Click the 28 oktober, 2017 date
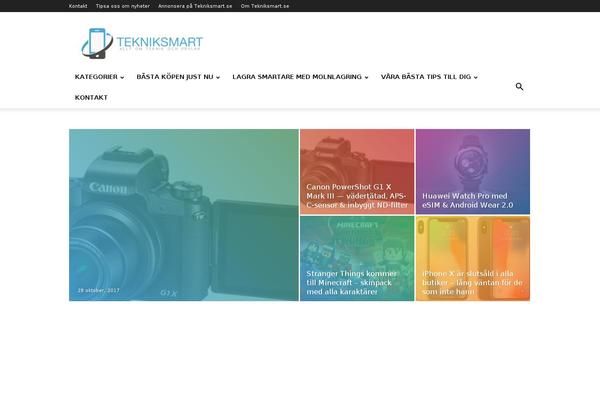This screenshot has height=400, width=600. 99,290
